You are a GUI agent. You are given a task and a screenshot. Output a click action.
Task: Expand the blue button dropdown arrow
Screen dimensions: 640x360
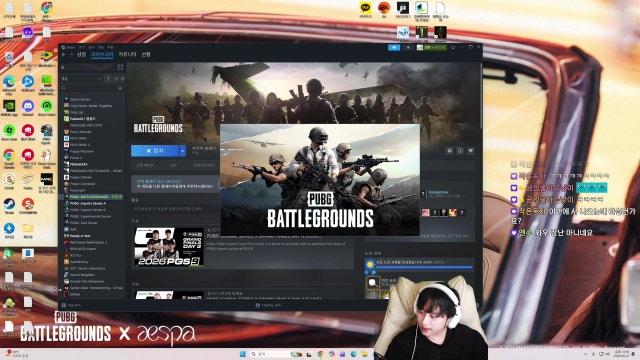click(x=182, y=151)
